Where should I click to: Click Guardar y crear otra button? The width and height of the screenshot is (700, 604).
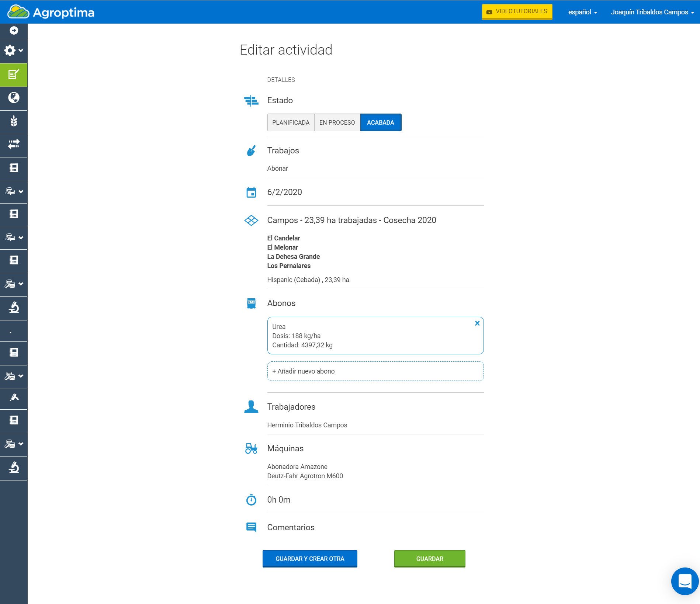(310, 559)
